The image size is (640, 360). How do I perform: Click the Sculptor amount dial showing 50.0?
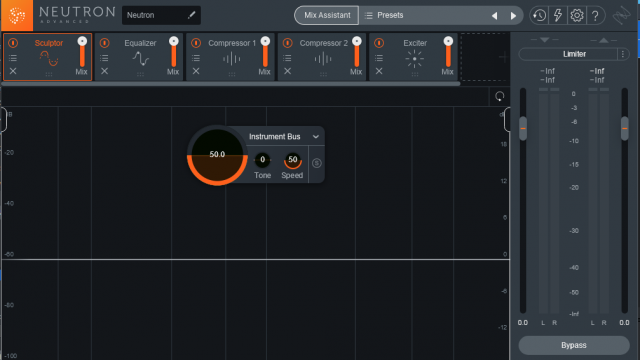[x=217, y=155]
